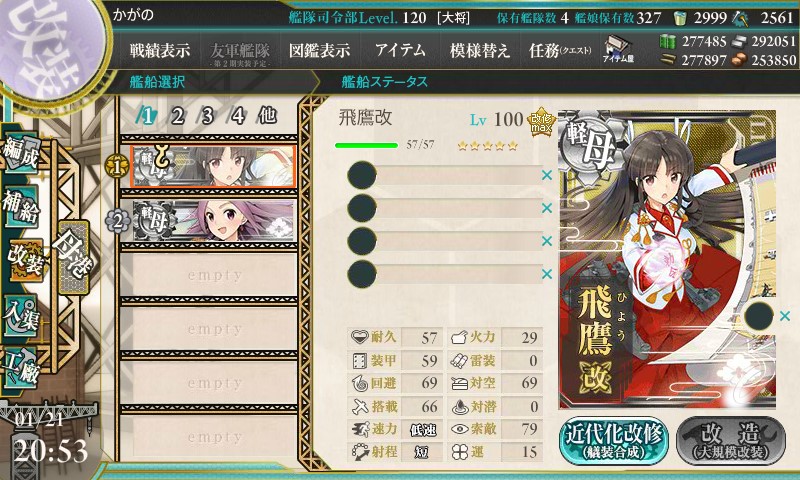Viewport: 800px width, 480px height.
Task: Switch to fleet 2 tab
Action: [177, 116]
